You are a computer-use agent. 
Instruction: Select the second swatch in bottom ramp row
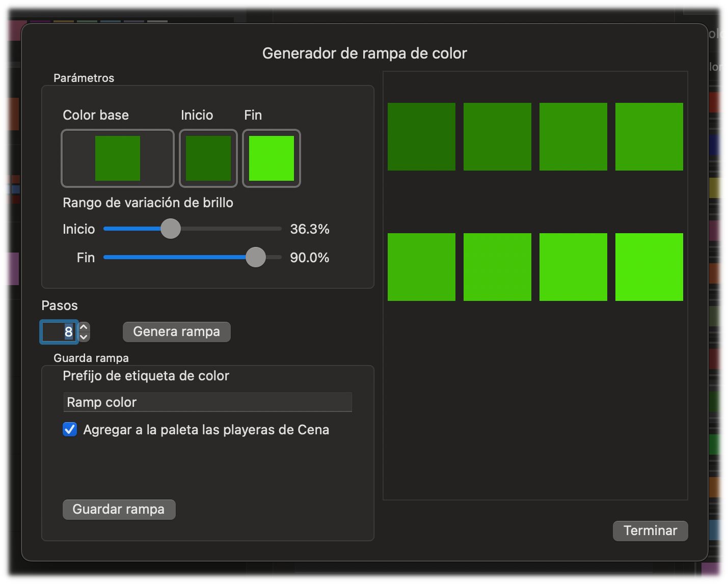(497, 267)
